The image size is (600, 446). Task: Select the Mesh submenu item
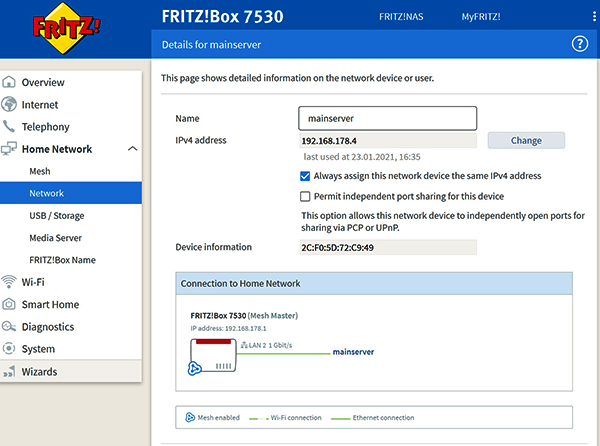click(x=71, y=171)
